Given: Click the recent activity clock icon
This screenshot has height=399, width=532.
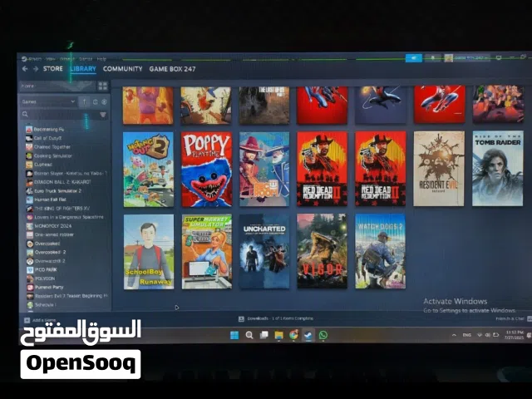Looking at the screenshot, I should click(96, 101).
